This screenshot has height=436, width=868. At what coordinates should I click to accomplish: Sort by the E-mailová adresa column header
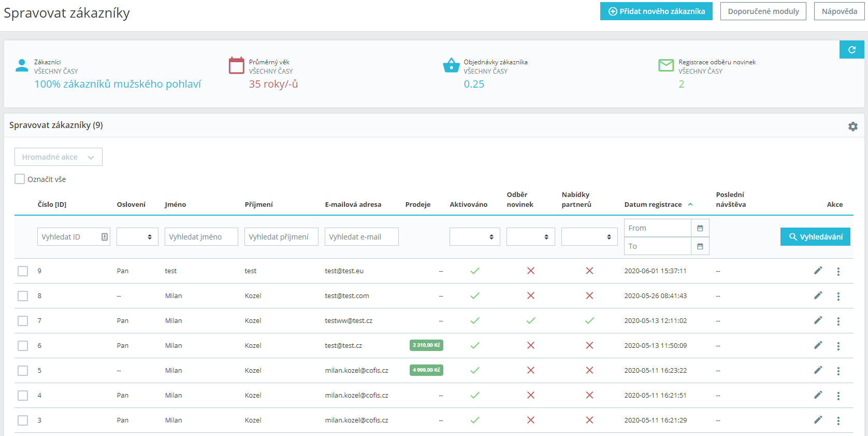point(353,204)
